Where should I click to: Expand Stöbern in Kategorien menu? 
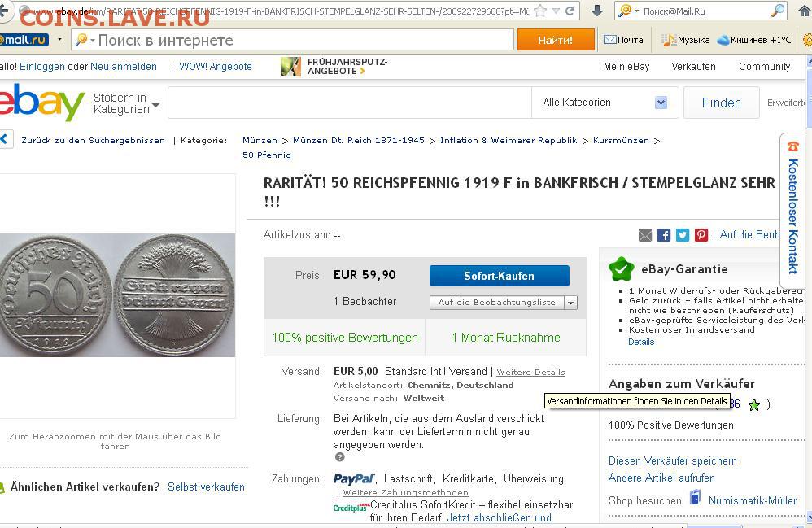point(127,103)
